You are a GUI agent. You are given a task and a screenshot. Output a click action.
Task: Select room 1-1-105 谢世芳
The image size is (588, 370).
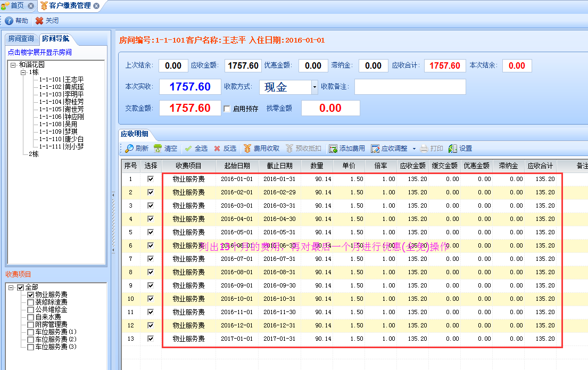(x=62, y=109)
